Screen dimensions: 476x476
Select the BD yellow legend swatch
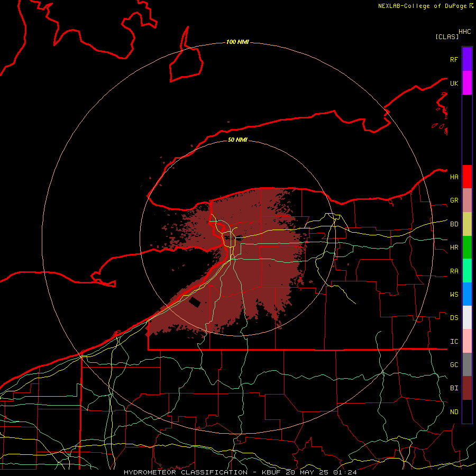[x=467, y=224]
